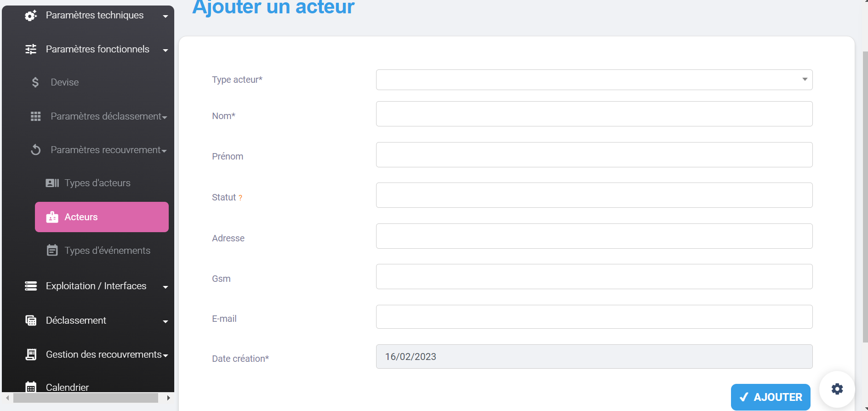Viewport: 868px width, 411px height.
Task: Click the contact card icon for Types d'acteurs
Action: [x=52, y=183]
